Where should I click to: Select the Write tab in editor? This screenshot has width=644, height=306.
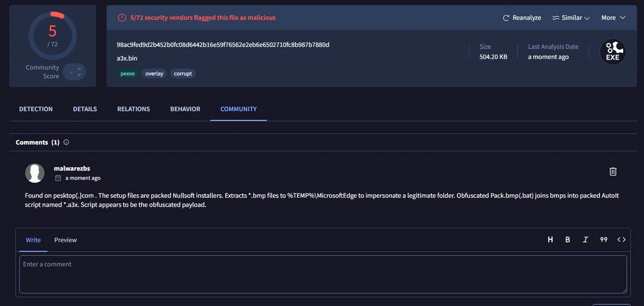coord(33,240)
